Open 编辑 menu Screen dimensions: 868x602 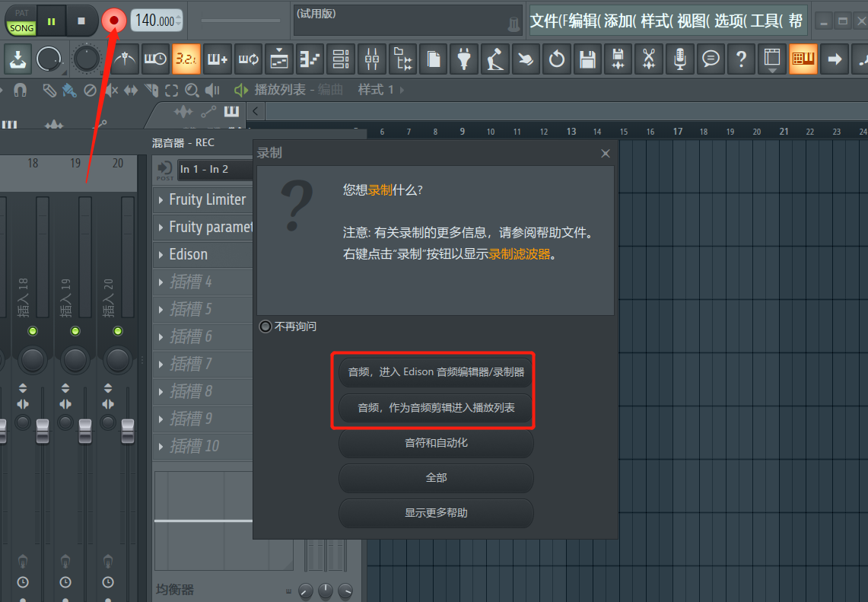pyautogui.click(x=584, y=21)
